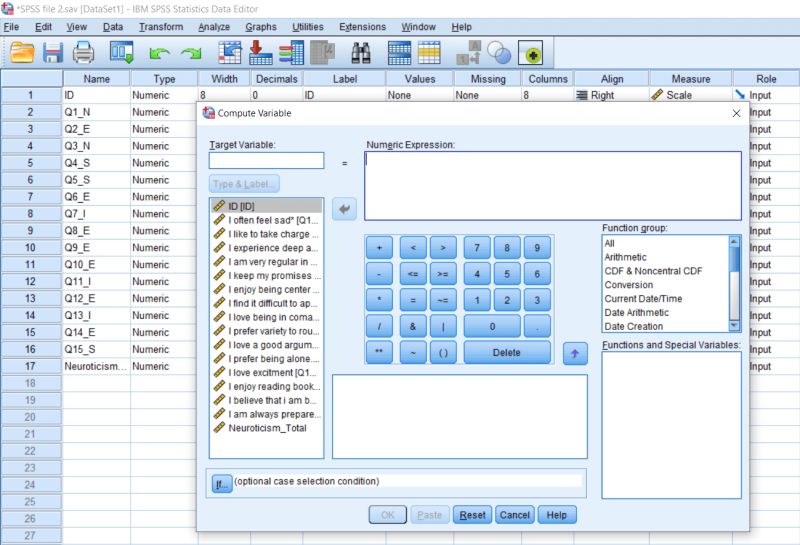The image size is (800, 545).
Task: Click the Measure column header
Action: [x=691, y=79]
